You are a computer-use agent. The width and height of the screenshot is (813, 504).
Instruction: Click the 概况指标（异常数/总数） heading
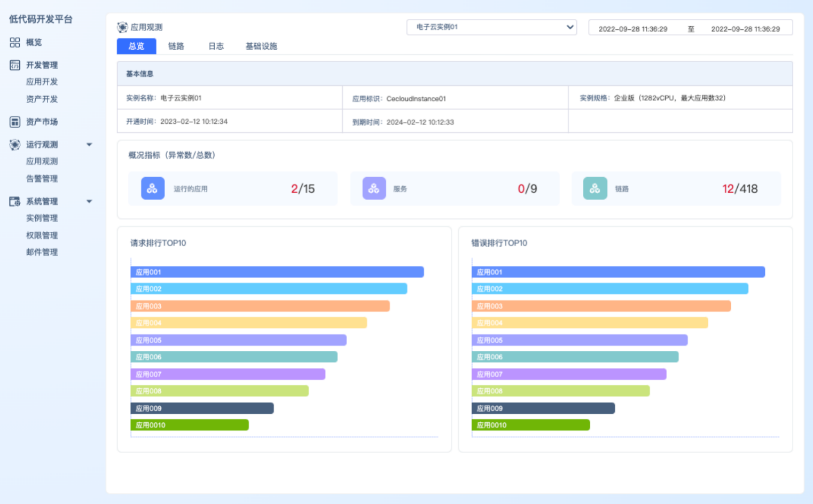[172, 155]
